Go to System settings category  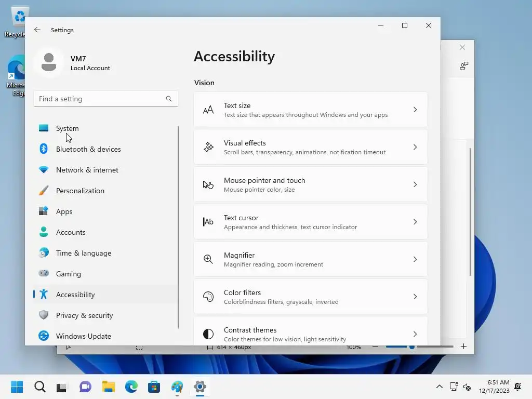105,128
